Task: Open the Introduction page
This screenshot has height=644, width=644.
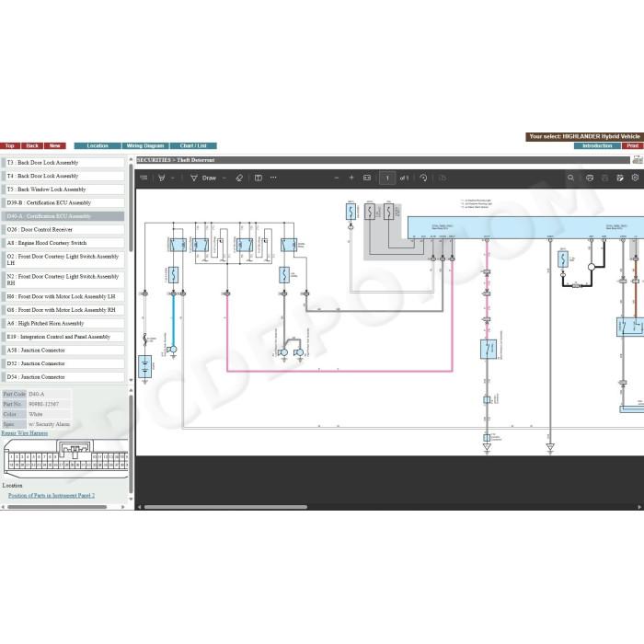Action: [597, 145]
